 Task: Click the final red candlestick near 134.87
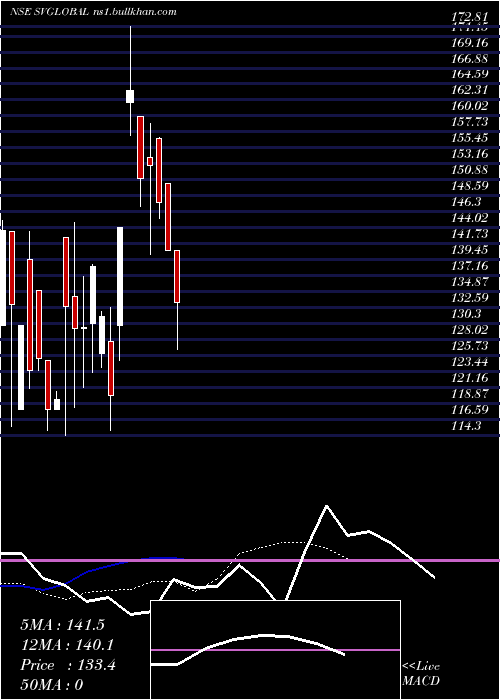pyautogui.click(x=177, y=276)
